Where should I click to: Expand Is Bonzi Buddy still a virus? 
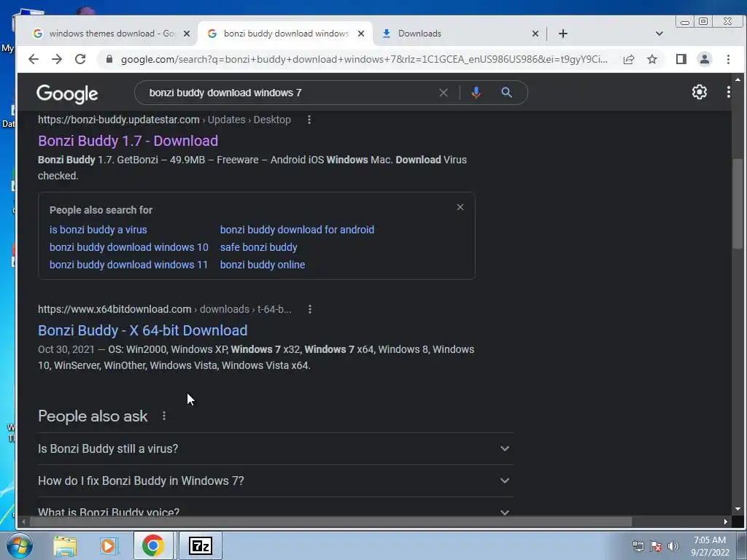[x=275, y=448]
